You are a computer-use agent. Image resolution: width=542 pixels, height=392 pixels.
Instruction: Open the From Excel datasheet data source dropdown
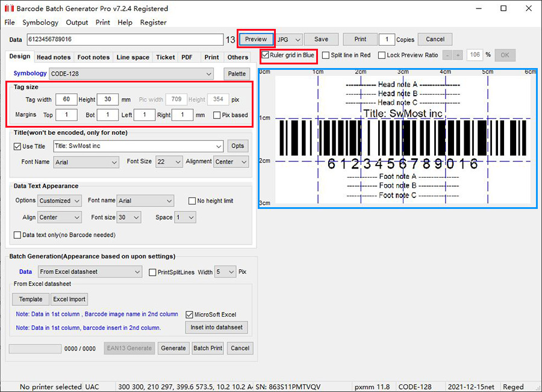coord(90,272)
